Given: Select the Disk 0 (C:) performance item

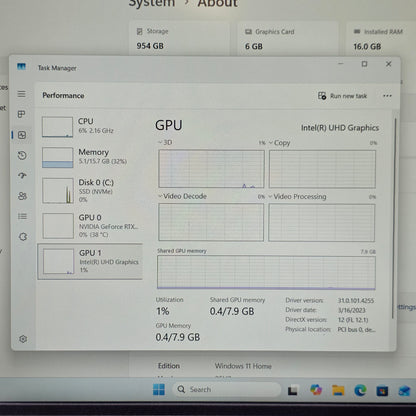Looking at the screenshot, I should coord(90,191).
